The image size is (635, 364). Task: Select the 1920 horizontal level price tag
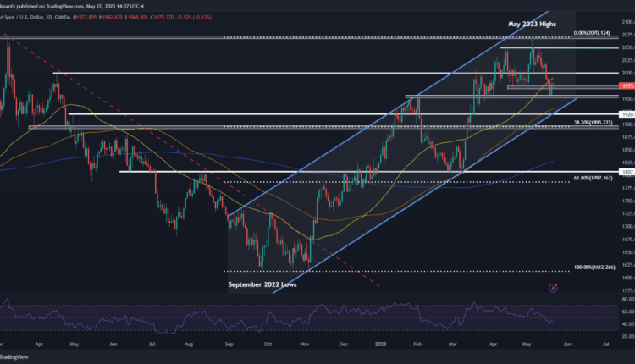[627, 113]
